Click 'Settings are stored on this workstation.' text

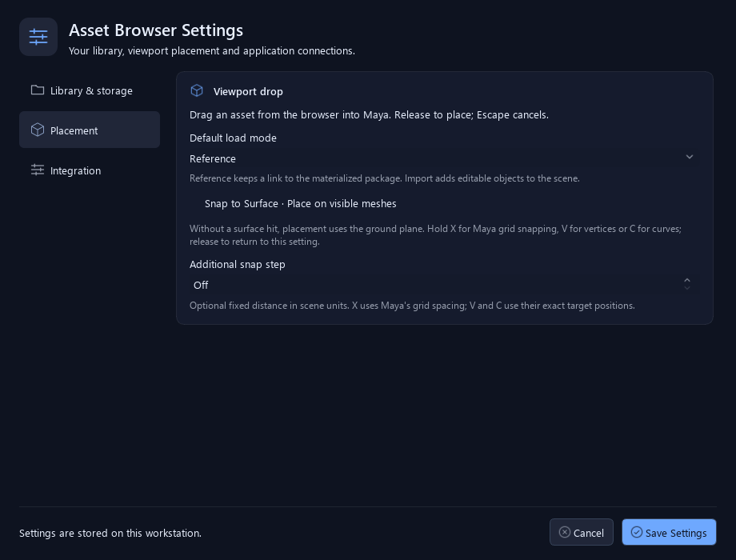pyautogui.click(x=110, y=534)
